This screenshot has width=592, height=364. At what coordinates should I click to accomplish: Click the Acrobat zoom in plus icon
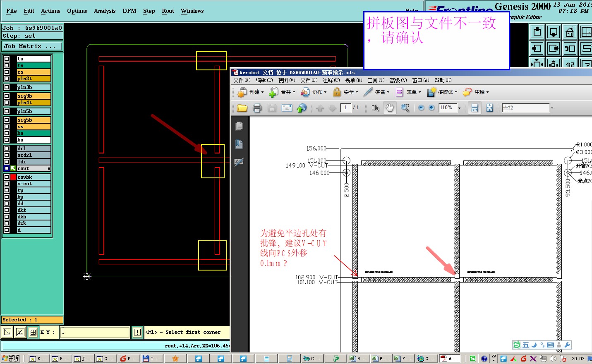[431, 108]
